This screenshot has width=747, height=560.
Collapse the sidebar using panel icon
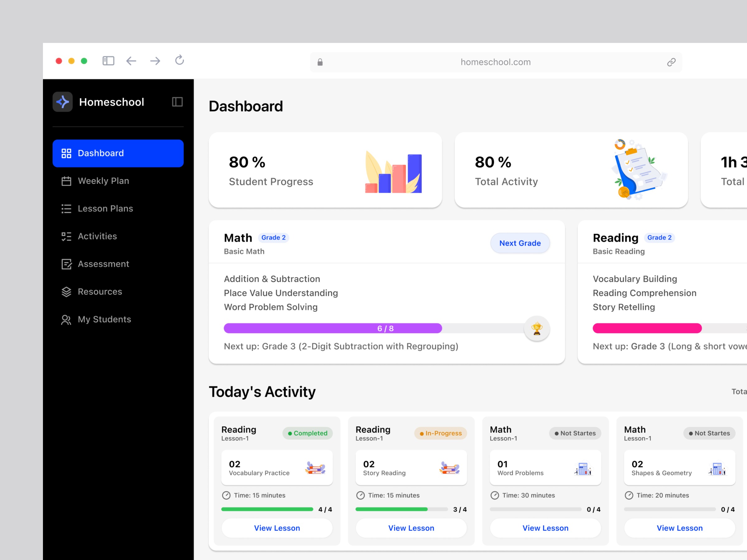click(x=177, y=102)
